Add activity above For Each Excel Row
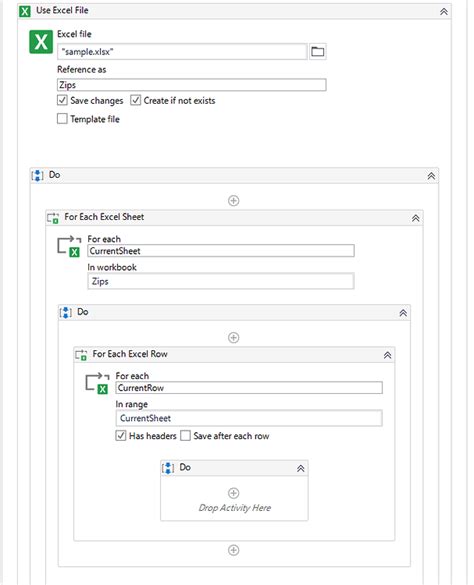This screenshot has width=474, height=585. (233, 338)
